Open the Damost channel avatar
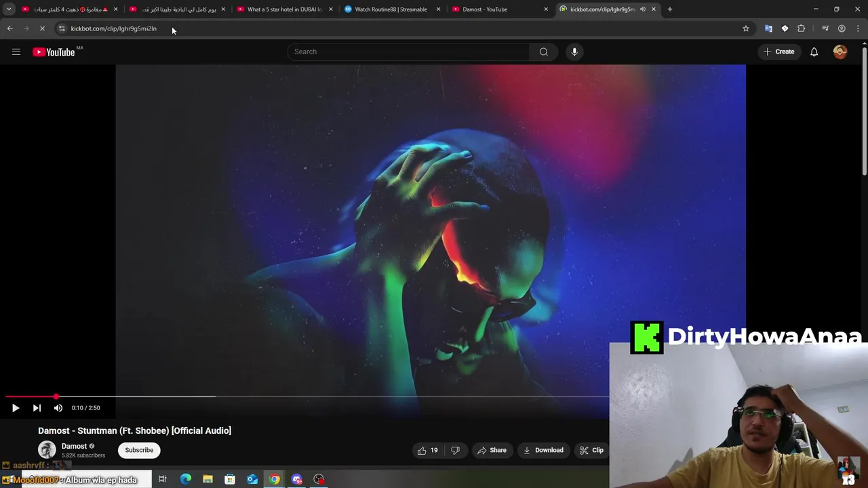Screen dimensions: 868x488 click(47, 450)
